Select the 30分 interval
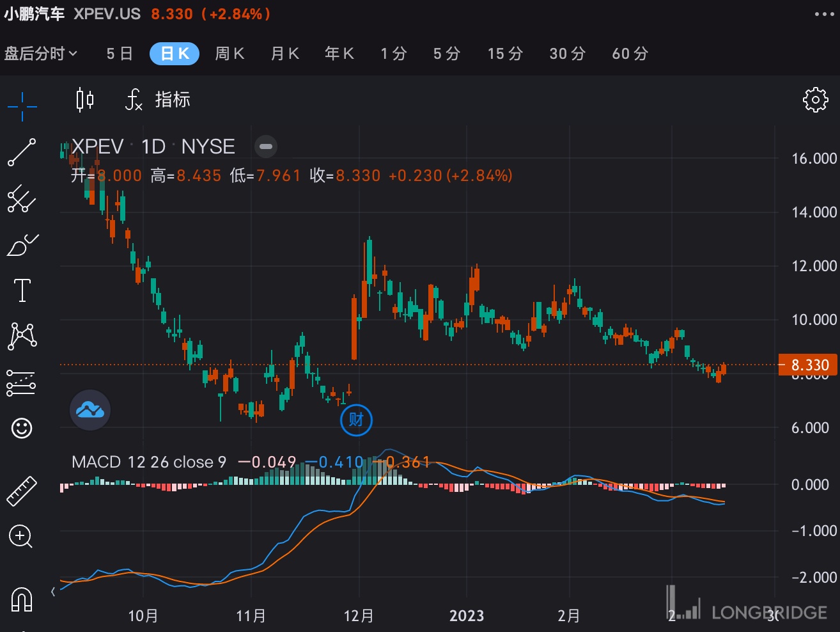Screen dimensions: 840x632 (568, 54)
